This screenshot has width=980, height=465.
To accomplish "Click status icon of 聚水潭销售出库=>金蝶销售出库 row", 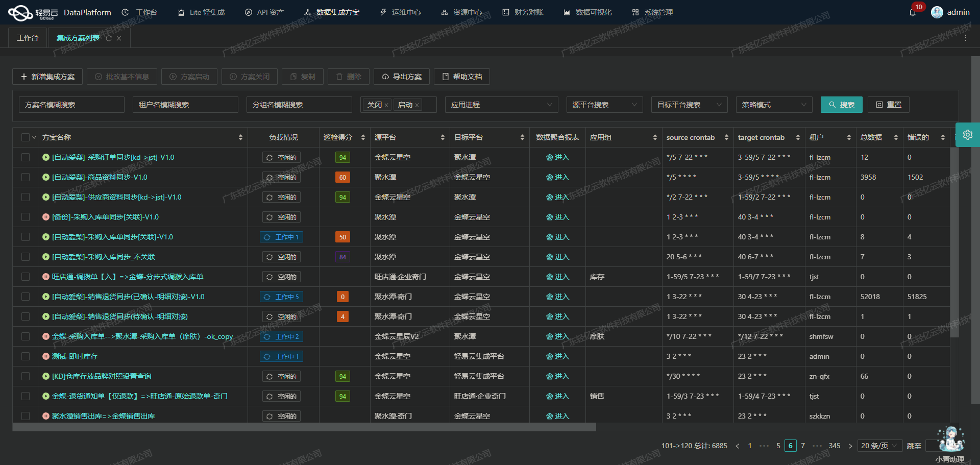I will coord(46,416).
